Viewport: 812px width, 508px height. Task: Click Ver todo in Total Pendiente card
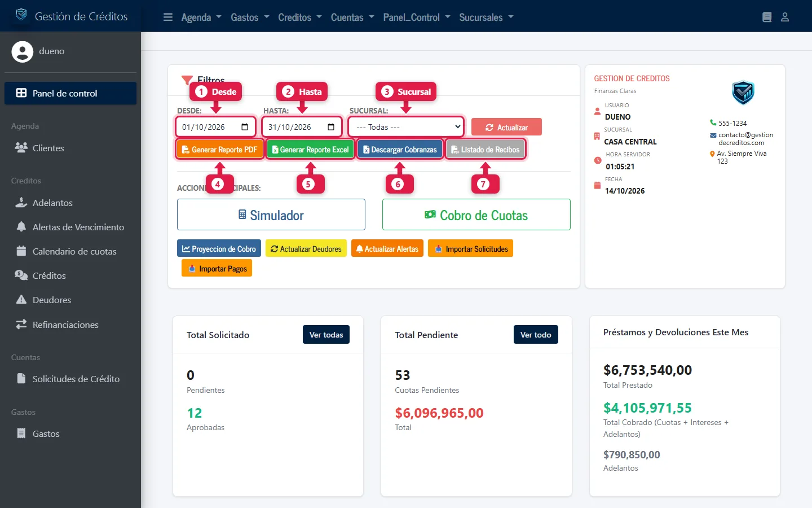536,335
